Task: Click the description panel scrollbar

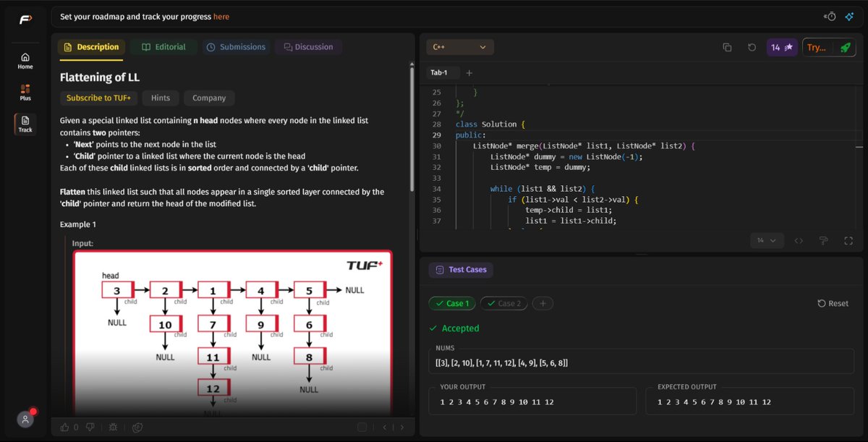Action: click(412, 130)
